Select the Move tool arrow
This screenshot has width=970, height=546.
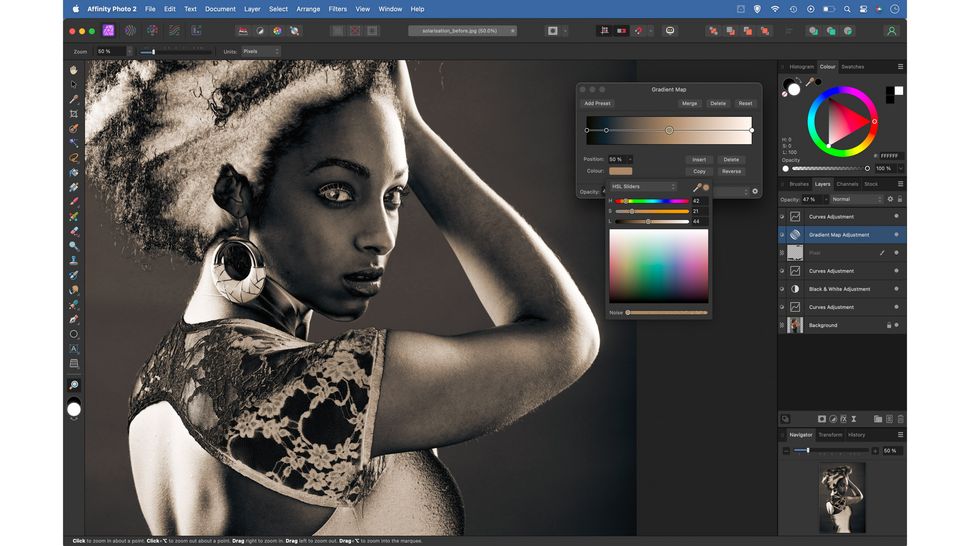(74, 84)
